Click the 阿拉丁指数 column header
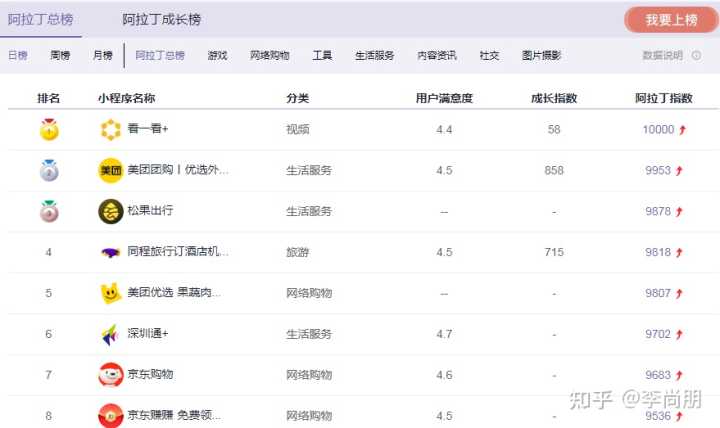Viewport: 720px width, 428px height. click(664, 98)
